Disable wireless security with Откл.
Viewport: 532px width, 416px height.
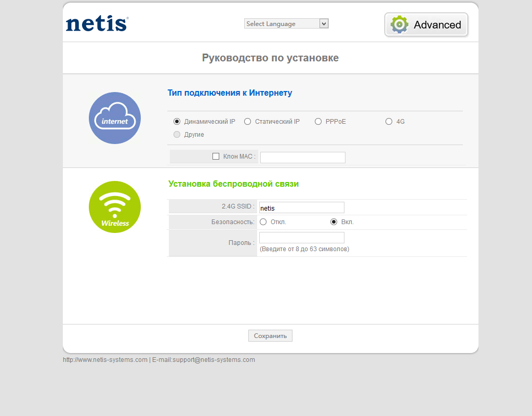(x=263, y=222)
